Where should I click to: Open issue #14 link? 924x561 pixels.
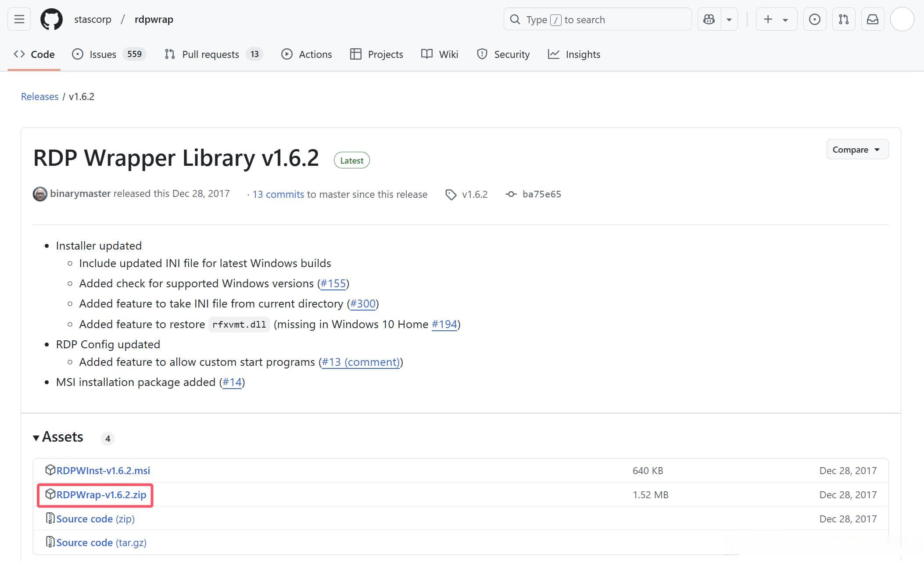pyautogui.click(x=232, y=382)
